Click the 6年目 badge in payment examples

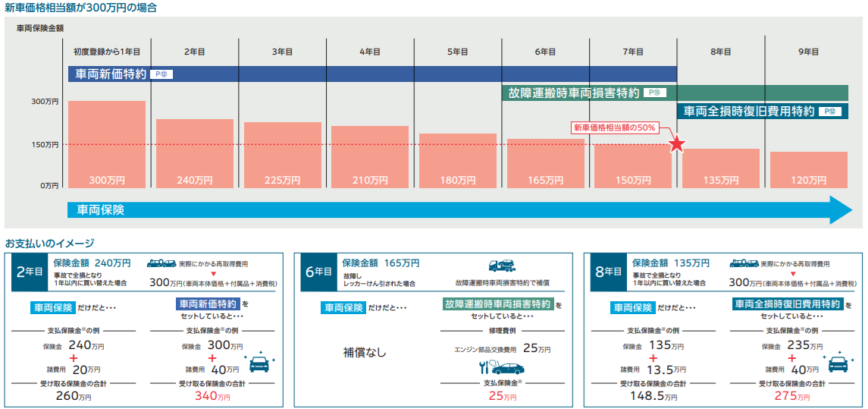[x=318, y=272]
